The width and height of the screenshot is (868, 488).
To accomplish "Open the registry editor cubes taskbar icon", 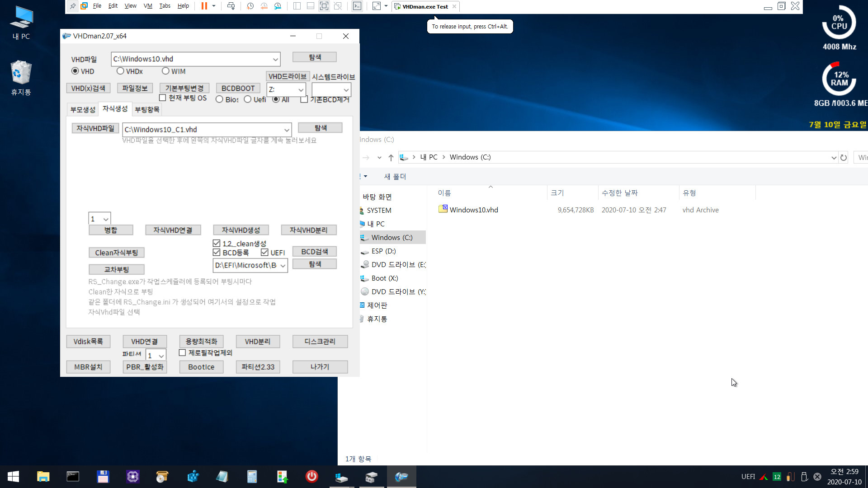I will pos(192,477).
